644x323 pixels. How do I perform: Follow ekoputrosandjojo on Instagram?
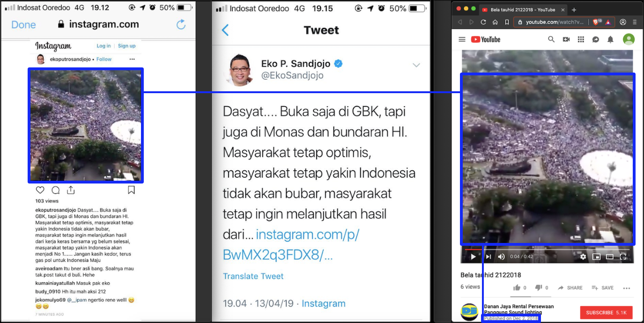pyautogui.click(x=104, y=59)
